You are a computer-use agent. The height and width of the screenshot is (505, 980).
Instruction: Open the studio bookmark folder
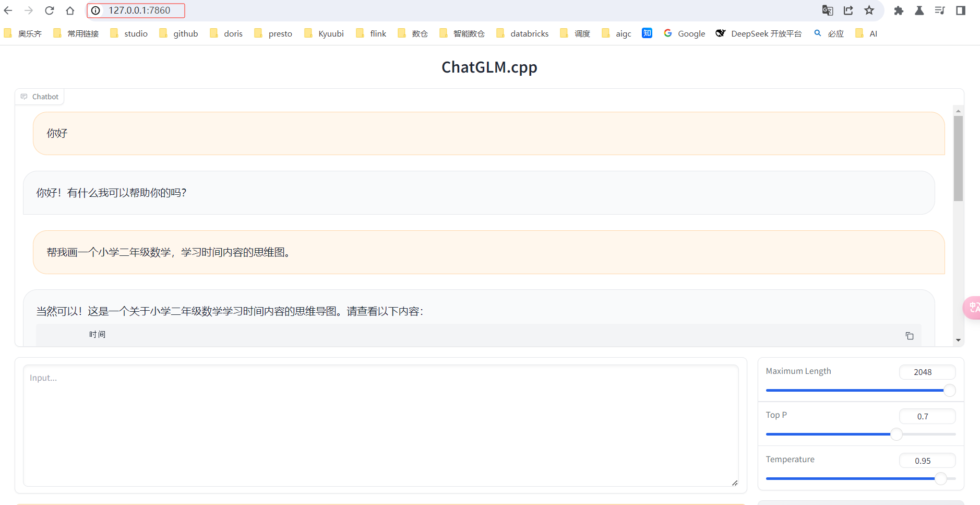[x=129, y=33]
